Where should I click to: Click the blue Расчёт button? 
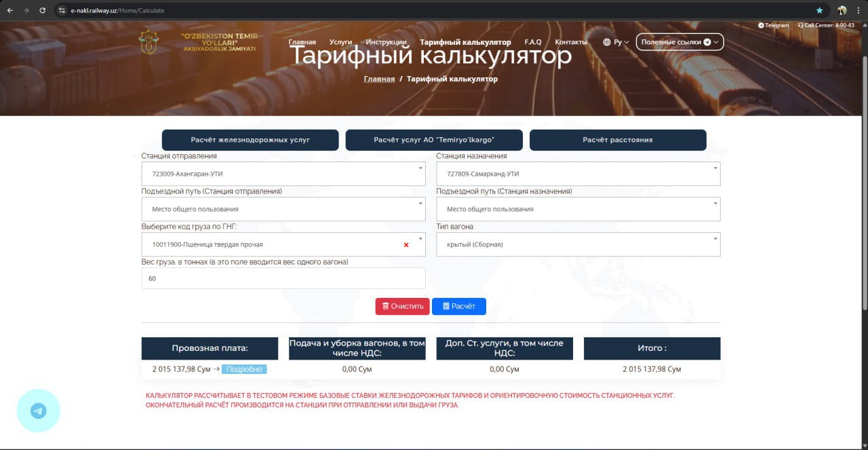pyautogui.click(x=459, y=306)
